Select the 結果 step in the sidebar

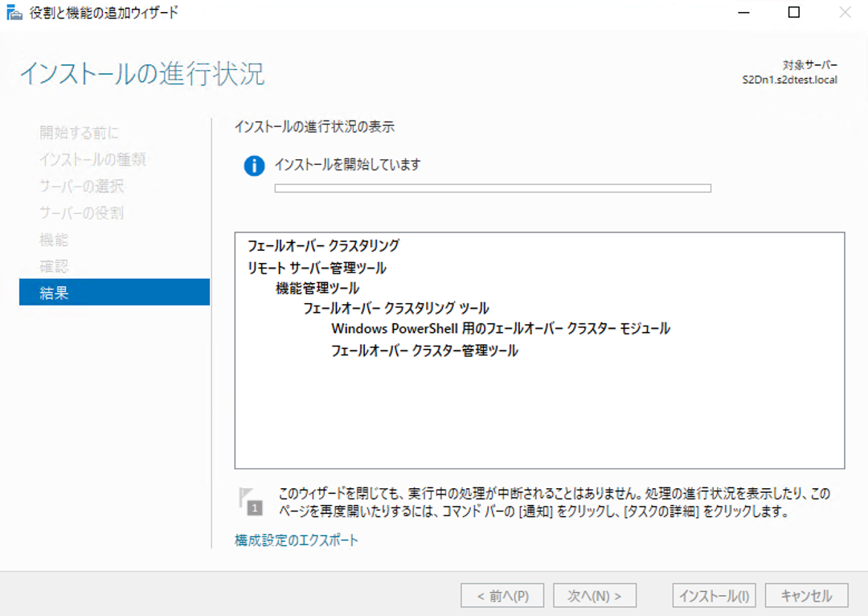(54, 292)
